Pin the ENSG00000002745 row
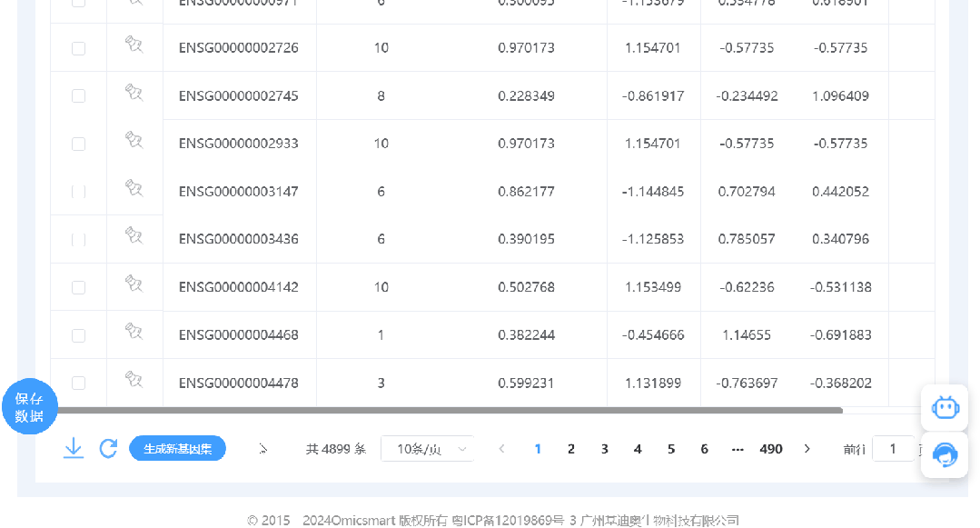980x528 pixels. point(134,92)
